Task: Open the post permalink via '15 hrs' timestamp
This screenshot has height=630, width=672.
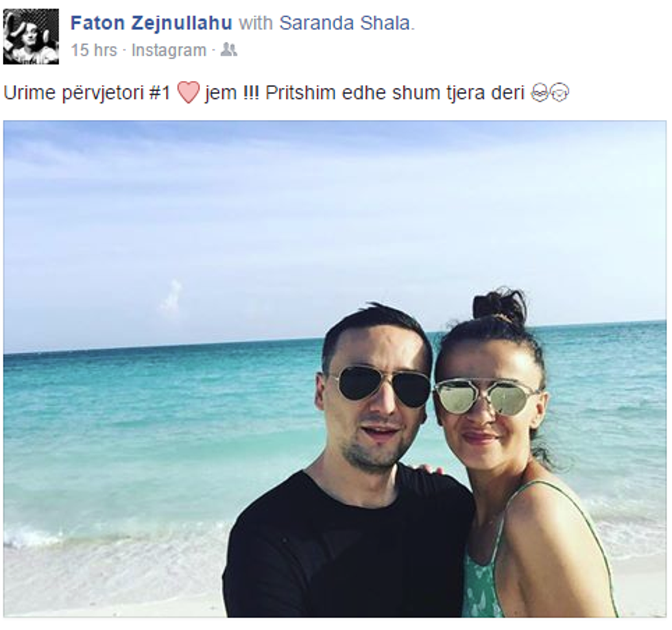Action: 94,50
